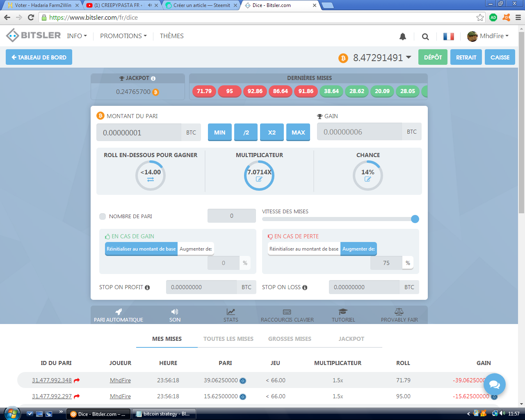Edit the chance percentage pencil icon

click(x=368, y=179)
